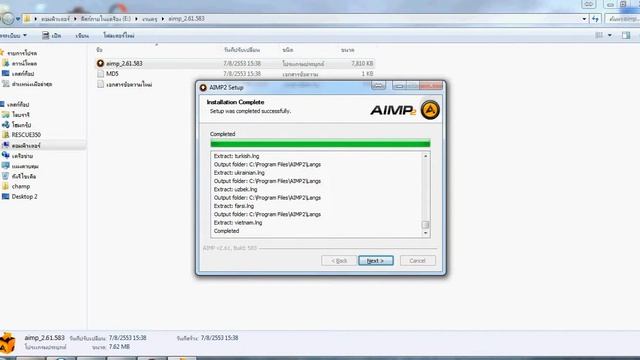This screenshot has width=640, height=360.
Task: Select champ folder in the navigation pane
Action: pyautogui.click(x=21, y=186)
